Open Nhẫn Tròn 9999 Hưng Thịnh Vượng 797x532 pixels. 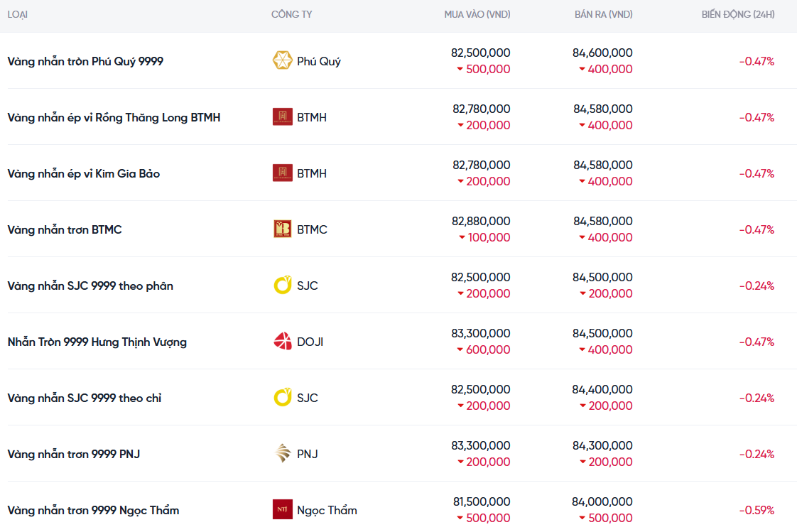point(97,342)
